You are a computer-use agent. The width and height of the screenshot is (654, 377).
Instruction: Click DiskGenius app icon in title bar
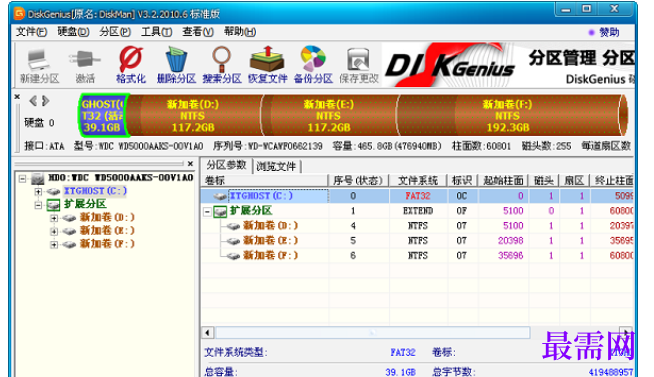[19, 13]
